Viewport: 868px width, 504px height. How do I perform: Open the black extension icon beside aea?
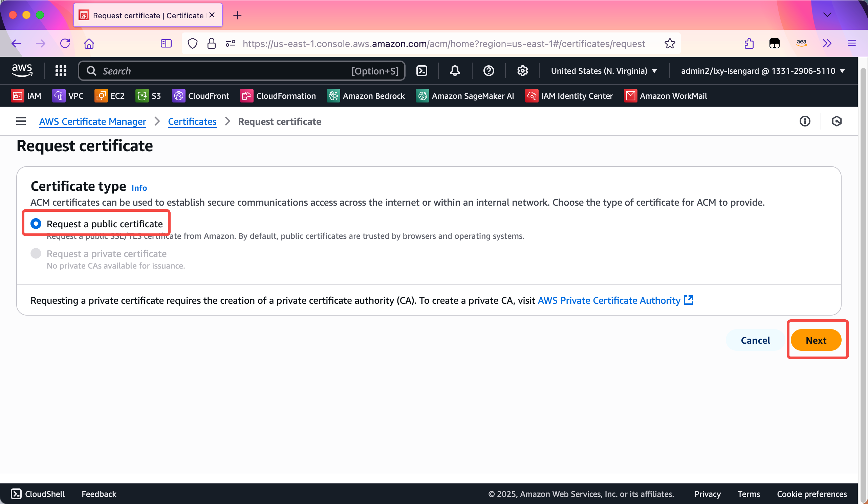774,43
